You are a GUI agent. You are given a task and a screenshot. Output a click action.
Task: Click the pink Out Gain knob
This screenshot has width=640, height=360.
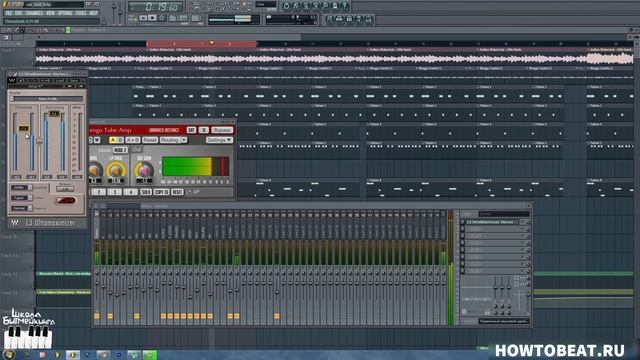pos(144,170)
